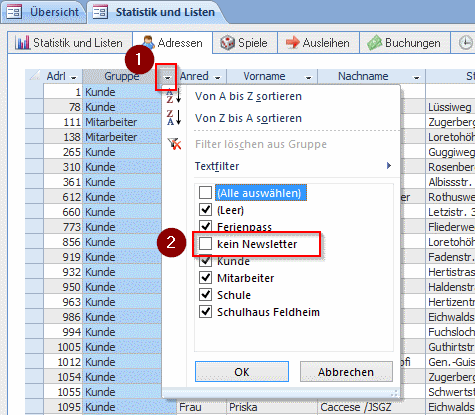Click the dice icon on Spiele tab
475x415 pixels.
227,43
